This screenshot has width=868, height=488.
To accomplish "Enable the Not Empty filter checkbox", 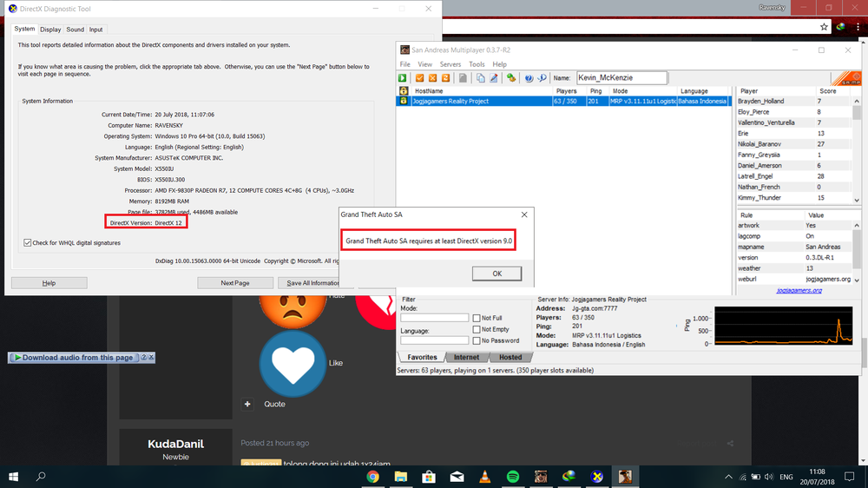I will [476, 329].
